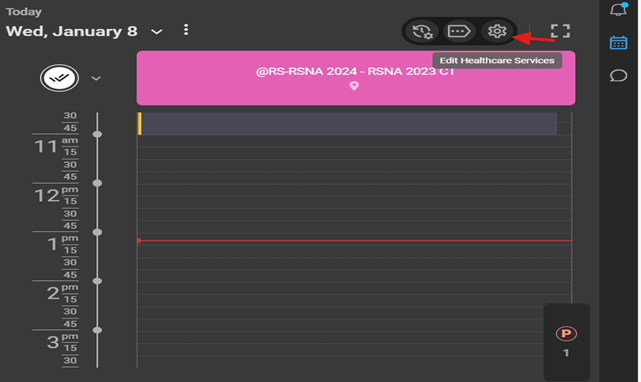Open the chat bubble icon in sidebar
The height and width of the screenshot is (382, 641).
tap(619, 76)
